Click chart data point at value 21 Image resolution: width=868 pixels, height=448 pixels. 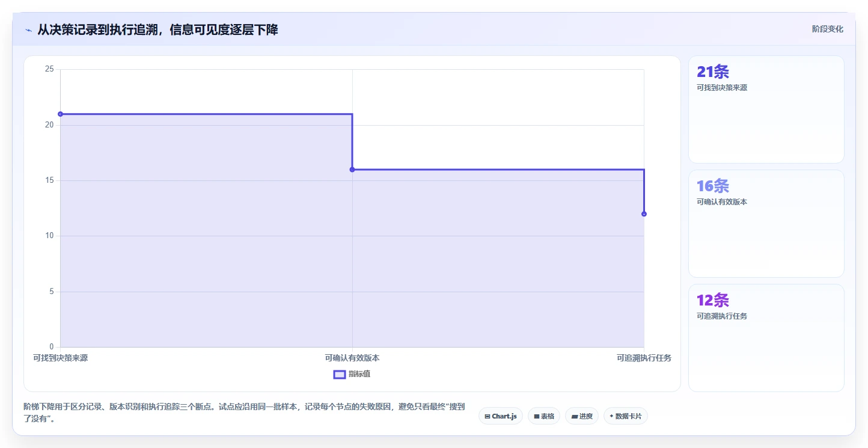60,114
